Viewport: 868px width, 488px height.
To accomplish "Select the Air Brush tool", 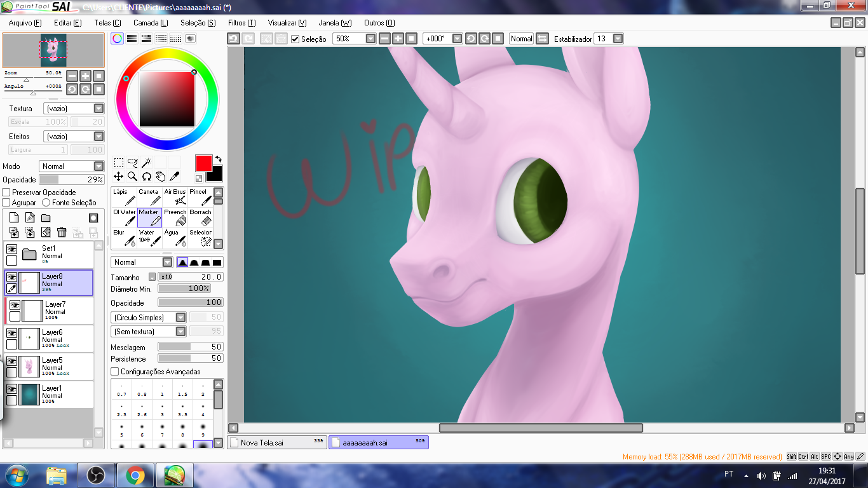I will pos(175,197).
